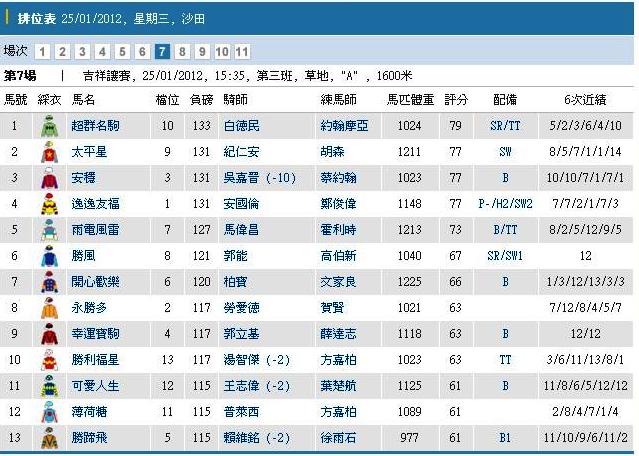This screenshot has height=456, width=639.
Task: Open jockey link 柏寶
Action: (x=235, y=283)
